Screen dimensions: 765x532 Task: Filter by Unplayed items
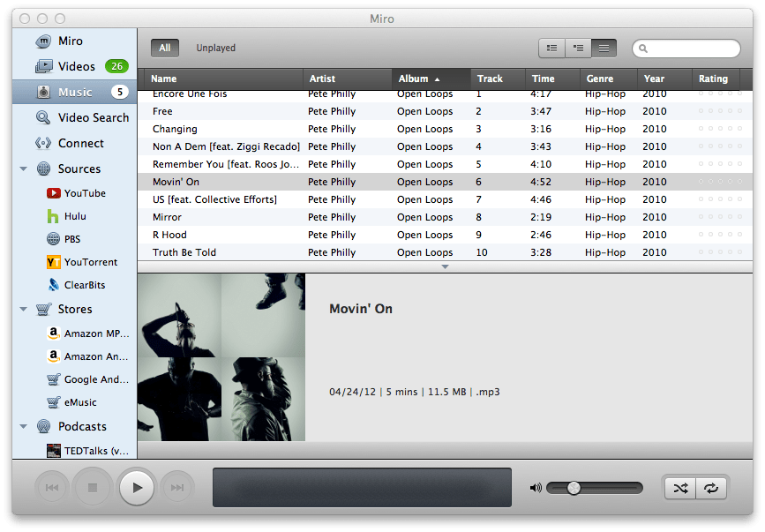click(x=215, y=48)
